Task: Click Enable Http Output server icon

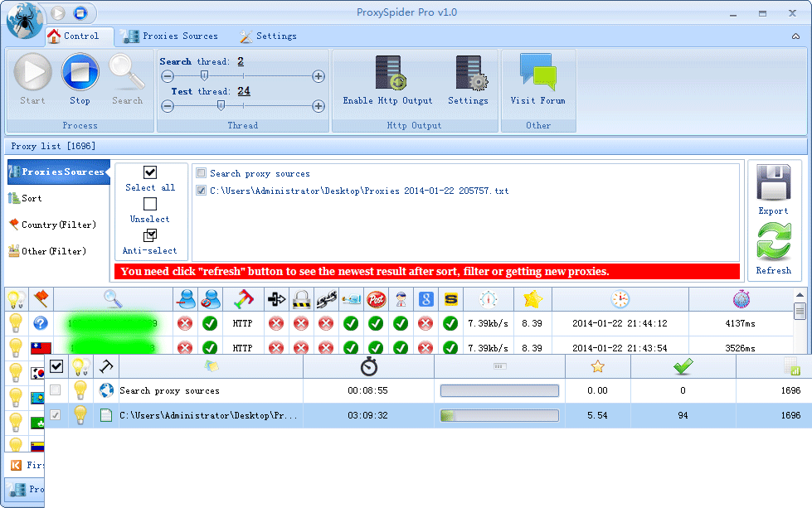Action: click(x=388, y=73)
